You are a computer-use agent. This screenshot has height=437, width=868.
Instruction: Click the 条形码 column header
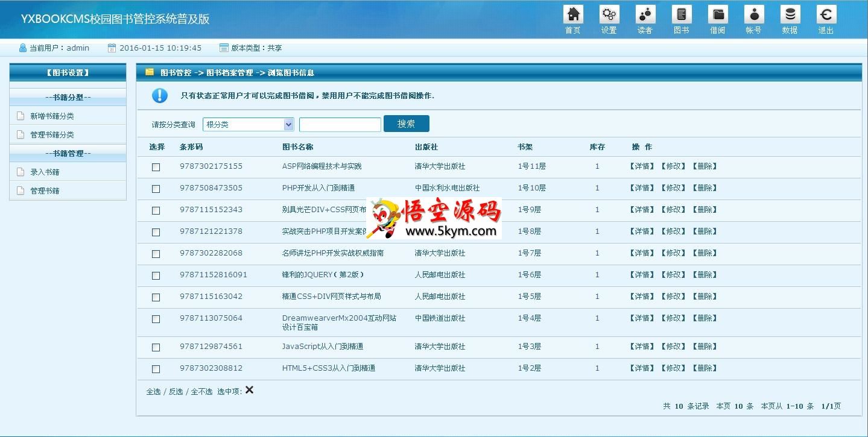pos(191,147)
